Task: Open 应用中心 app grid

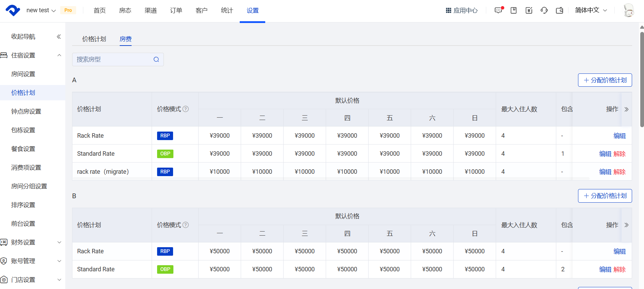Action: pos(461,11)
